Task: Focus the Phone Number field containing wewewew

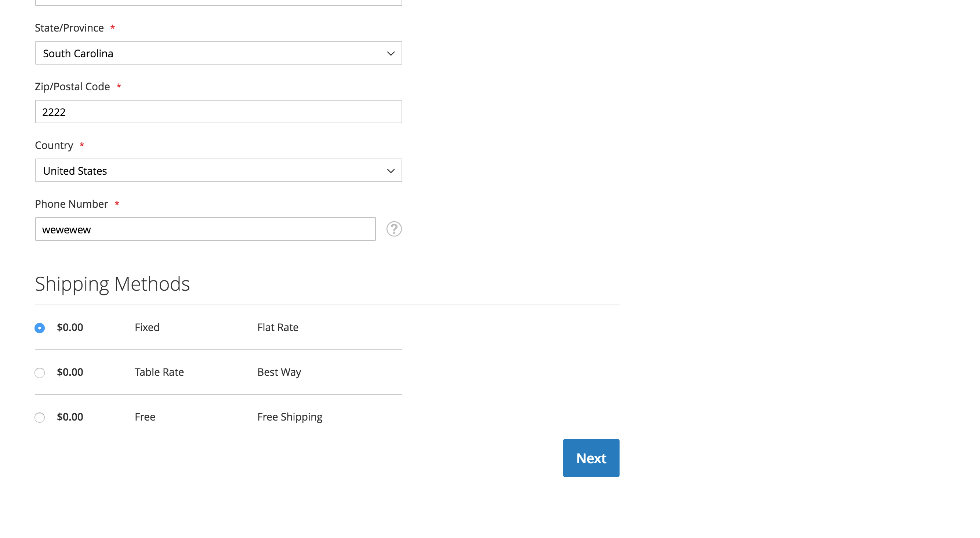Action: (x=205, y=229)
